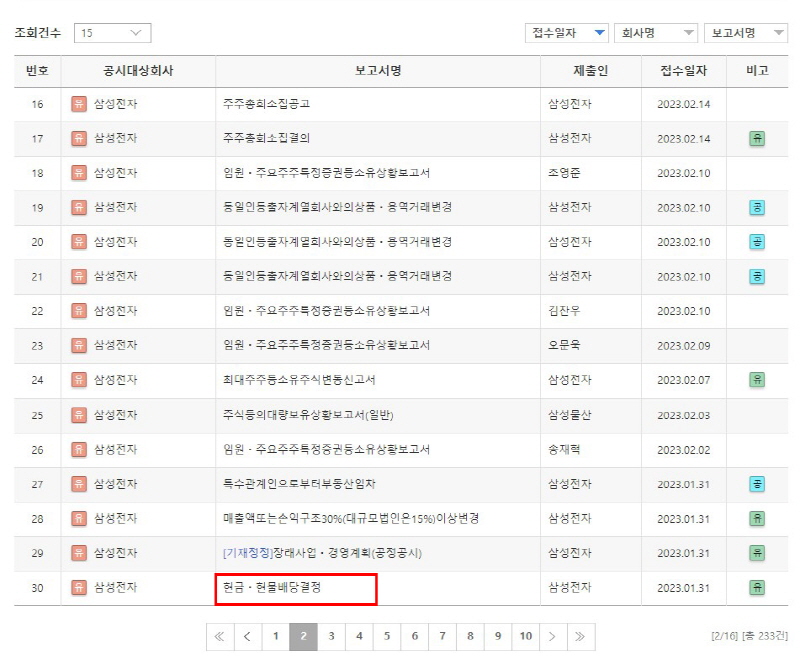Click the 보고서명 column header
The image size is (800, 661).
(x=378, y=70)
